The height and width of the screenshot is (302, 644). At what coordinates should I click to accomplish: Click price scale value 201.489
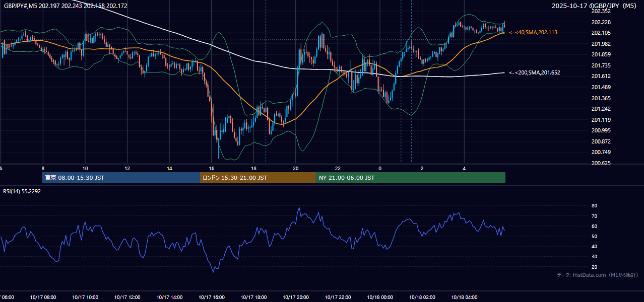601,87
